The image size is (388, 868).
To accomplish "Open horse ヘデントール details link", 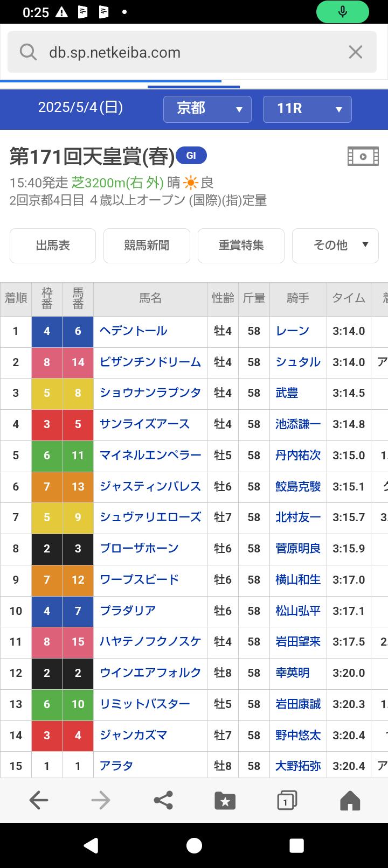I will (x=134, y=331).
